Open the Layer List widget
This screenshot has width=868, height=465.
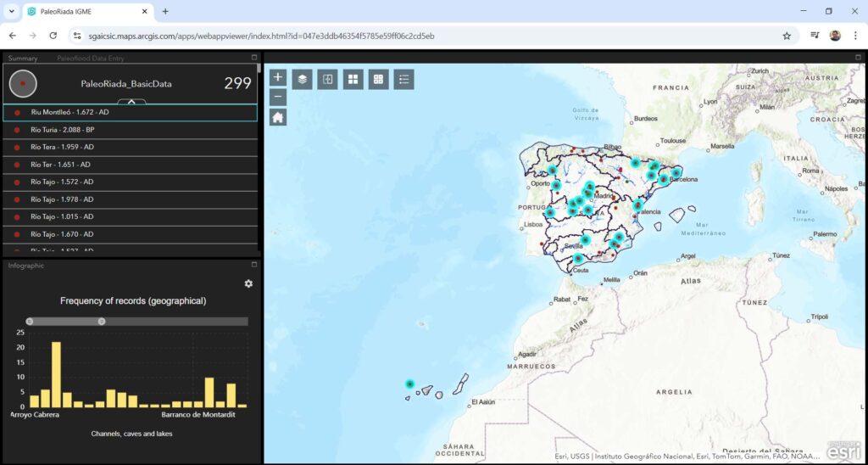pos(303,79)
